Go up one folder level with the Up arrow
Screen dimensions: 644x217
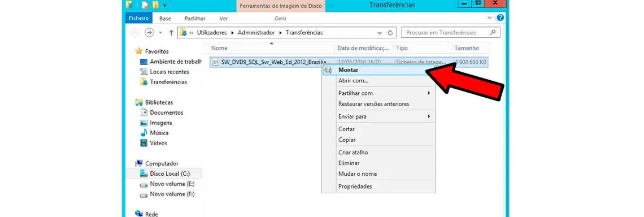click(x=171, y=32)
